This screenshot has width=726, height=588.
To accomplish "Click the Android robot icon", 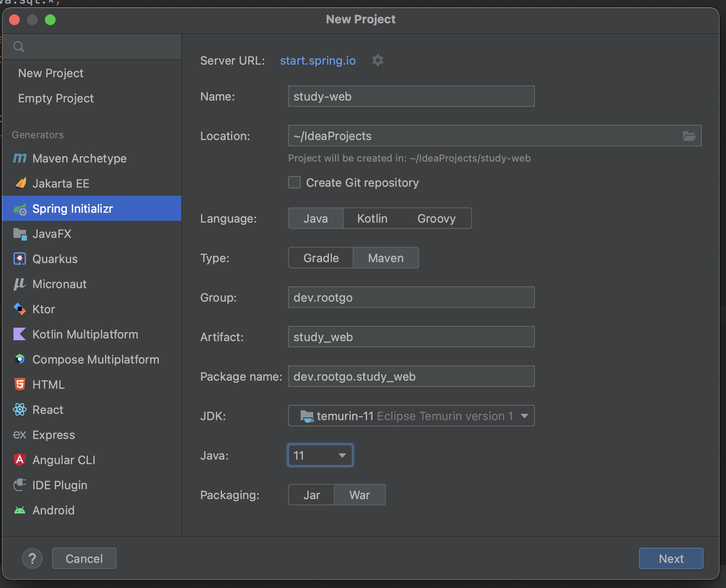I will pyautogui.click(x=20, y=510).
